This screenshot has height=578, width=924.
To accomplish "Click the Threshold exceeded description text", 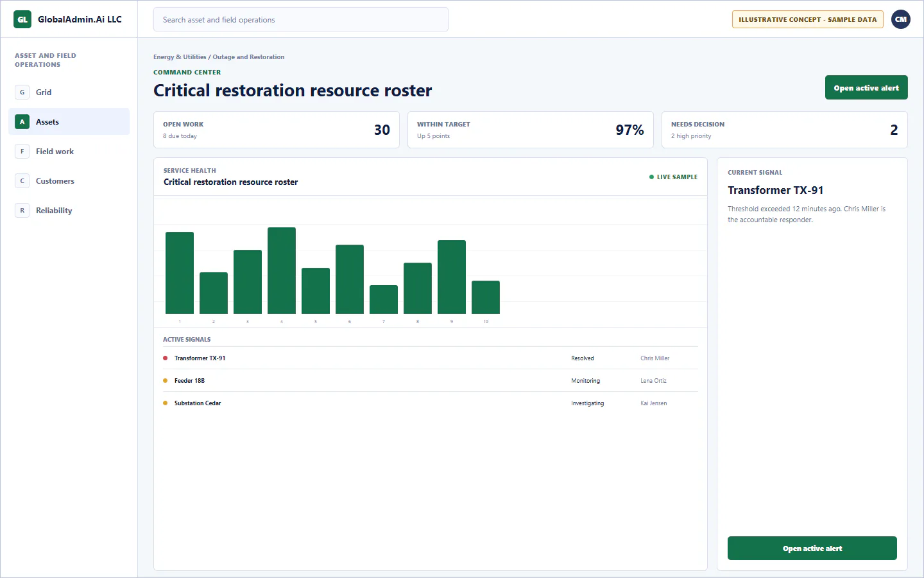I will tap(807, 215).
